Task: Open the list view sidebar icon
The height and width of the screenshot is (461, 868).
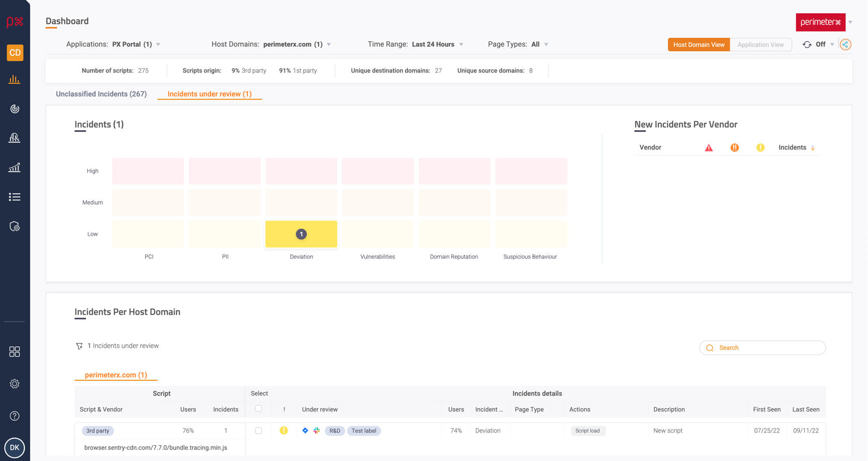Action: [14, 197]
